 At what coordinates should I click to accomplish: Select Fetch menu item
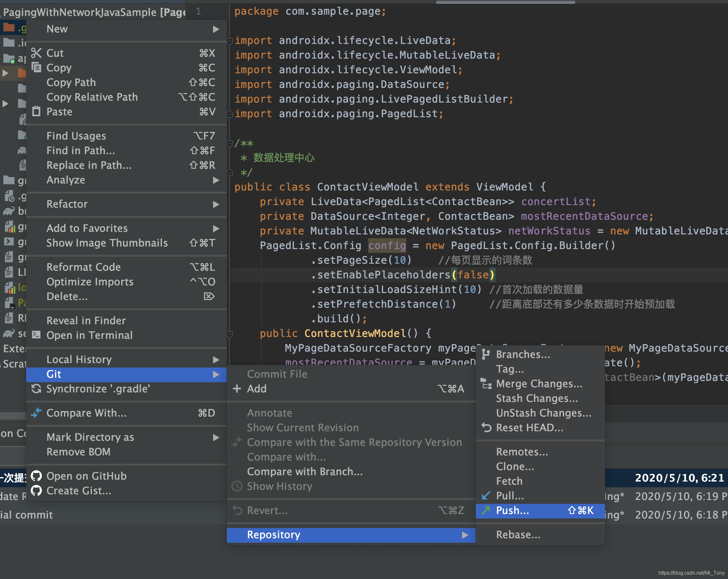(x=540, y=481)
